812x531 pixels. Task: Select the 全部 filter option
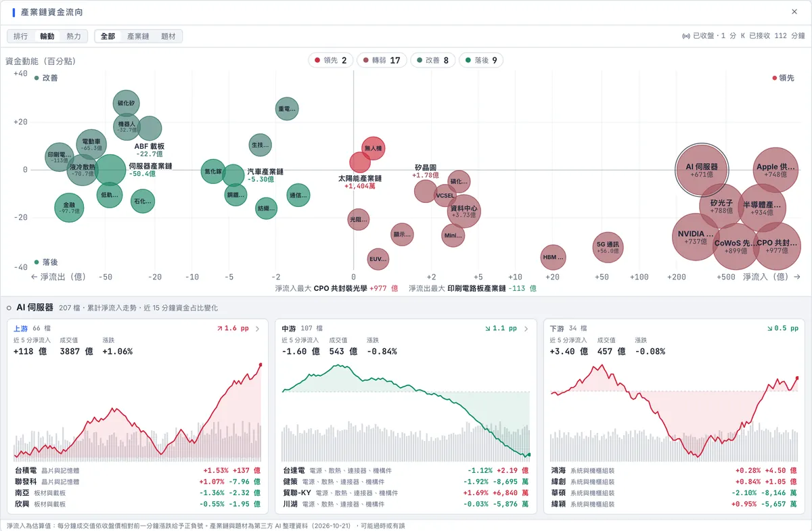108,37
